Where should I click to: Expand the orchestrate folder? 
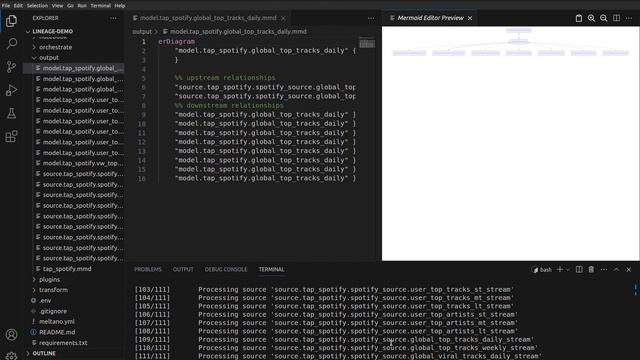(56, 47)
